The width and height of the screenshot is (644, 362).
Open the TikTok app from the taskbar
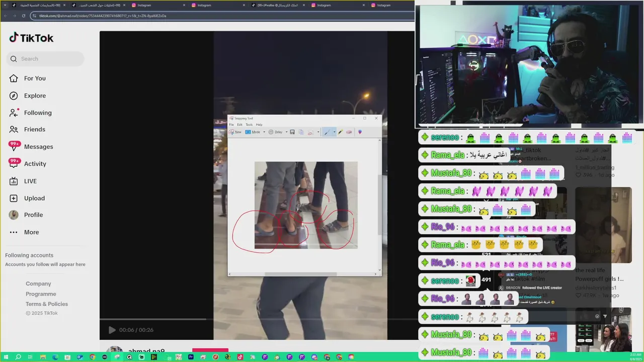pos(240,357)
